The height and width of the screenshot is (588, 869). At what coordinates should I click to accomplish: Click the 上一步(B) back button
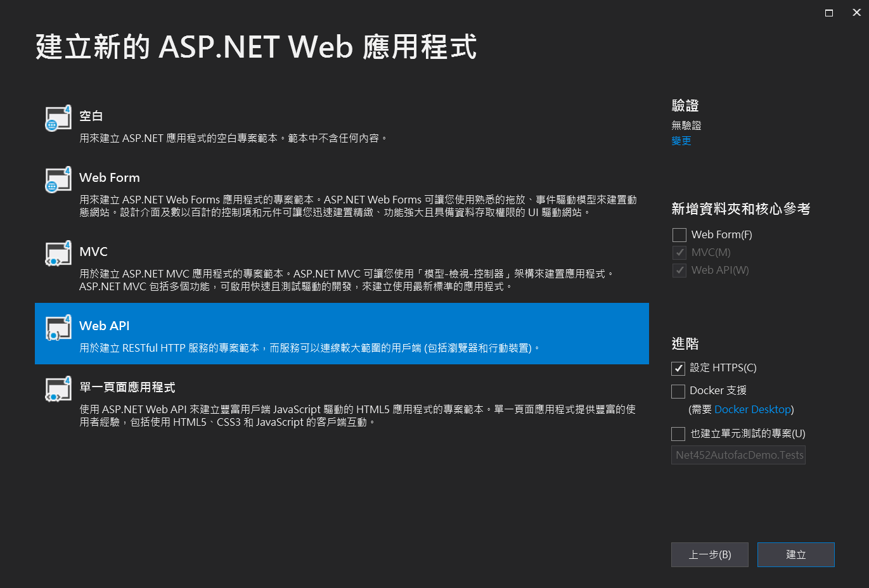(x=710, y=554)
